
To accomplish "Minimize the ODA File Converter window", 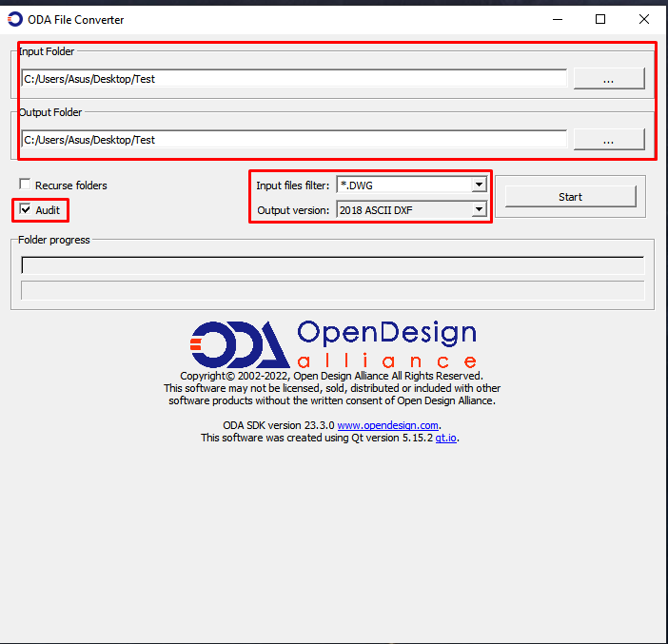I will coord(558,19).
